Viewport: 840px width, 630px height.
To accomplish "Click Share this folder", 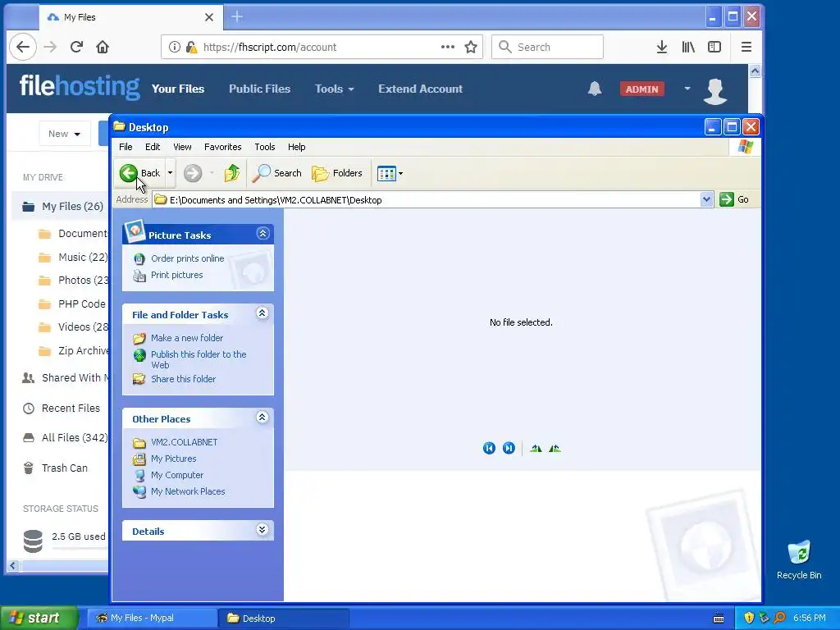I will [x=183, y=379].
